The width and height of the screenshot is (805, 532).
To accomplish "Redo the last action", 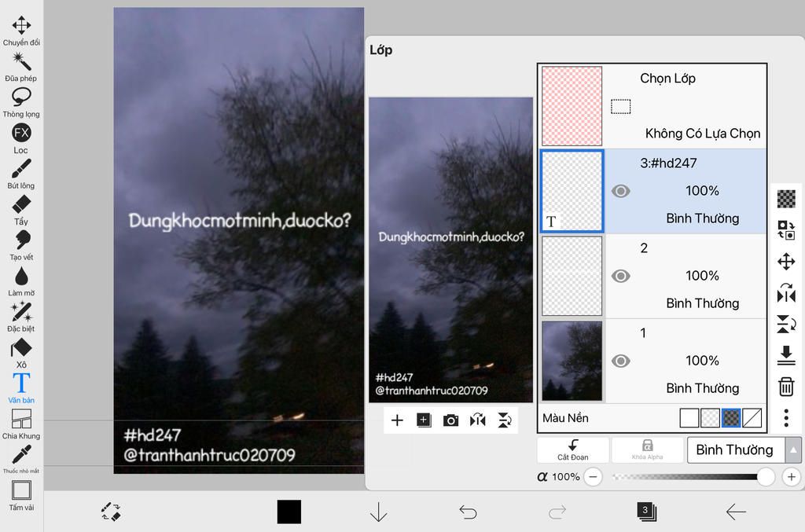I will 557,512.
